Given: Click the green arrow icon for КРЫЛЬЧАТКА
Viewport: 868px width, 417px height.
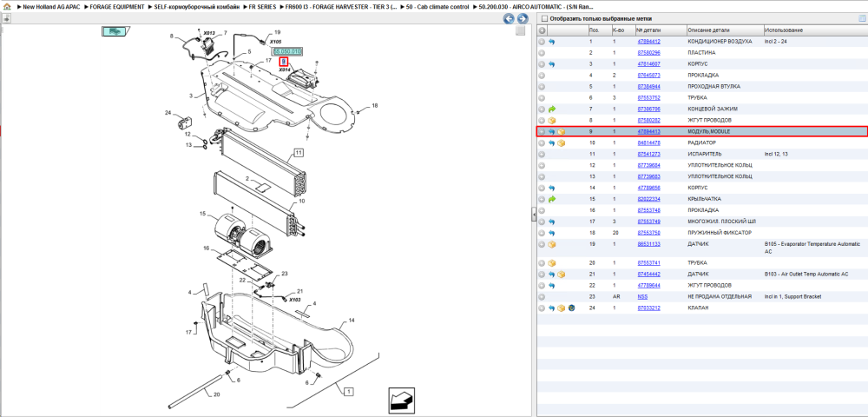Looking at the screenshot, I should [552, 199].
